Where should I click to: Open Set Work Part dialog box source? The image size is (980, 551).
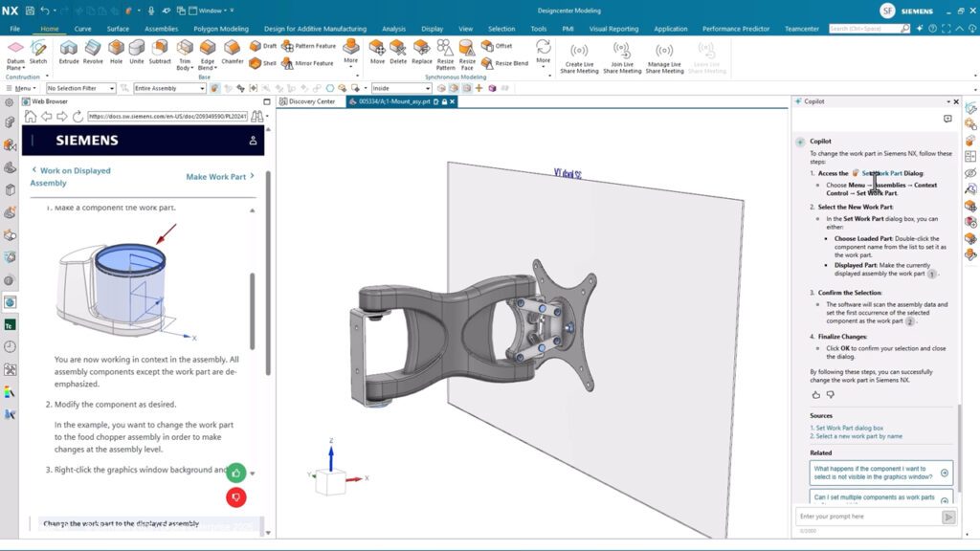[x=847, y=428]
